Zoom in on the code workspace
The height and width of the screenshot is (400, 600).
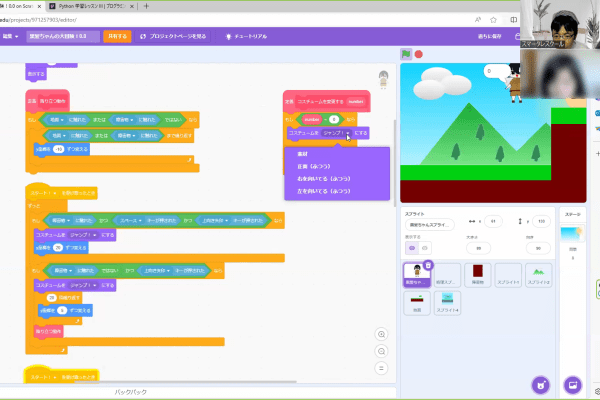pos(381,334)
